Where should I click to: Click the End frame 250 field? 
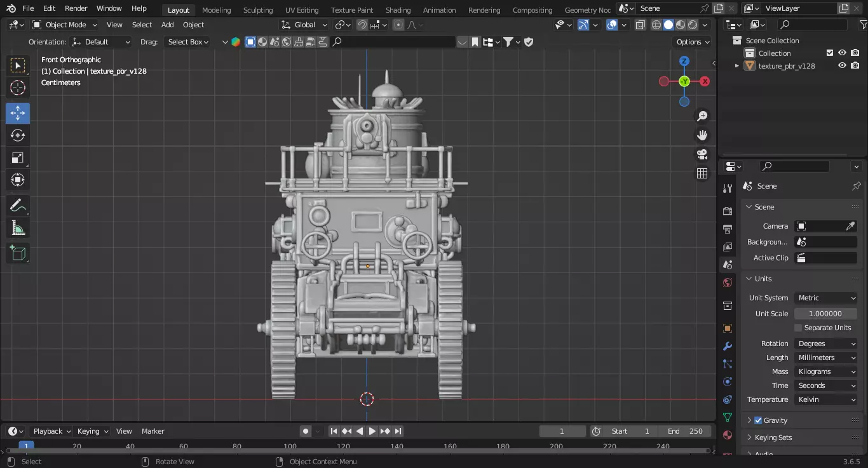point(685,431)
